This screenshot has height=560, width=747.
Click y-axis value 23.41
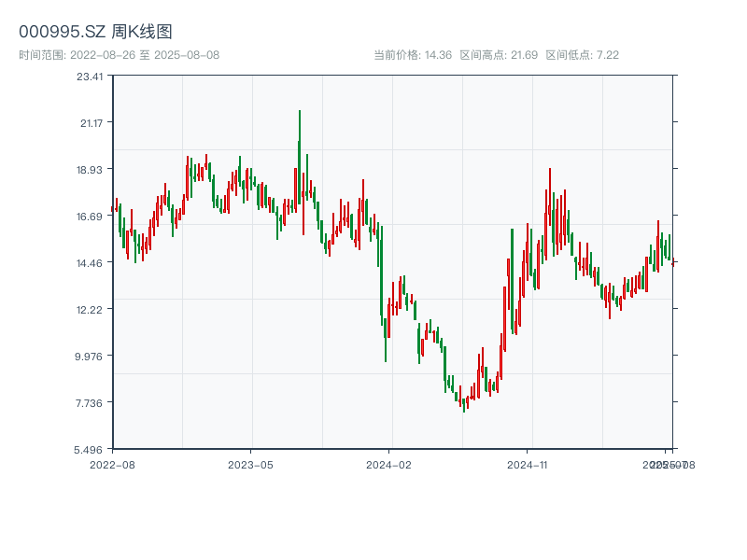pyautogui.click(x=90, y=77)
